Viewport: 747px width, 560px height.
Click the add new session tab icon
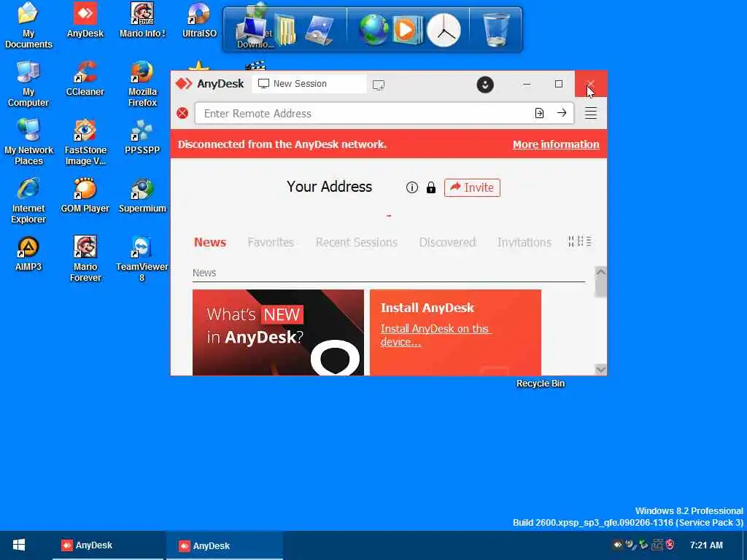pos(379,85)
